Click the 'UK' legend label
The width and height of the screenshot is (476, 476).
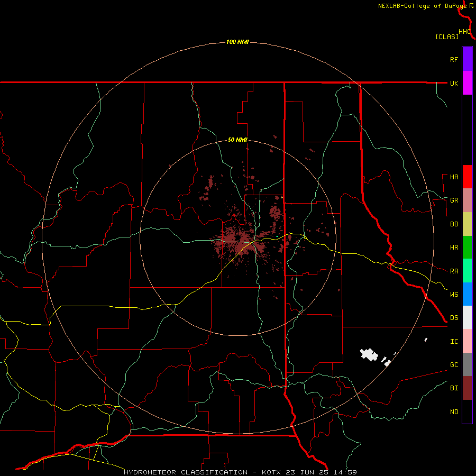454,83
